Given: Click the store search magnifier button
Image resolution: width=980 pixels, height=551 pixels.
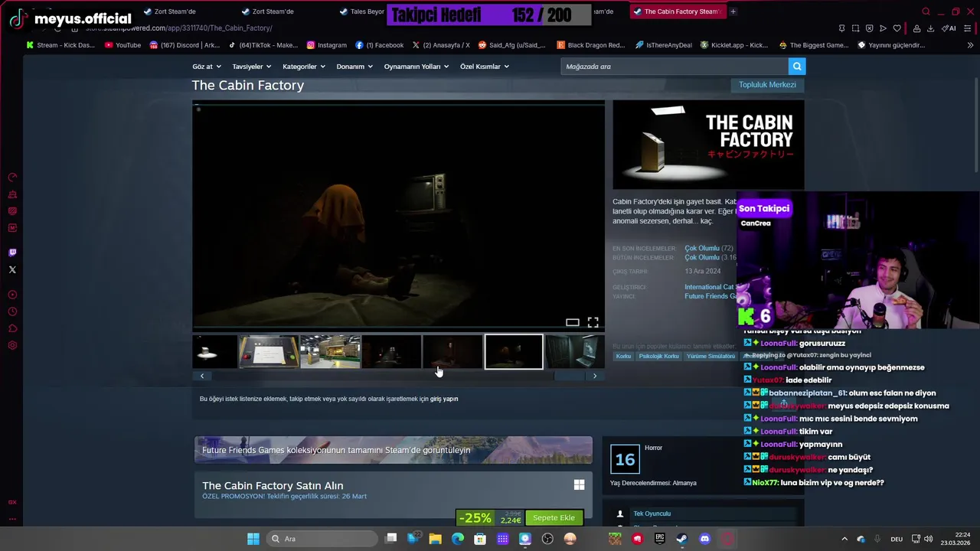Looking at the screenshot, I should (x=797, y=67).
